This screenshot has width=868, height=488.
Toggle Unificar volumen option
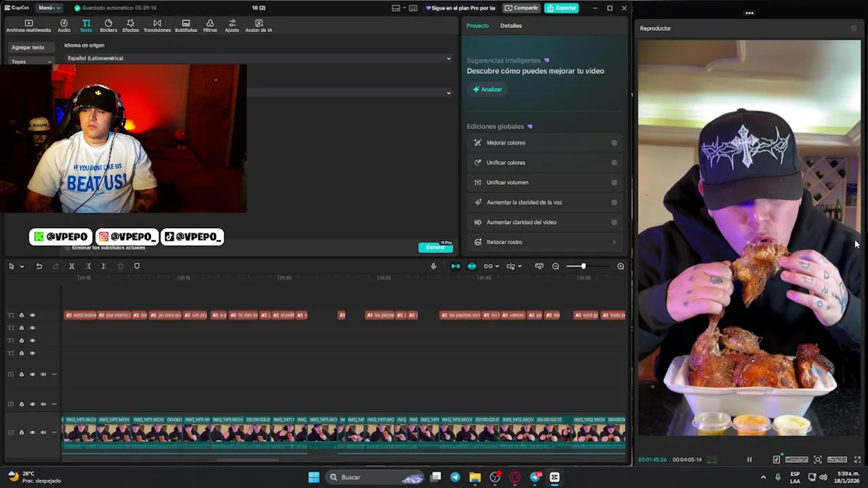pos(614,182)
